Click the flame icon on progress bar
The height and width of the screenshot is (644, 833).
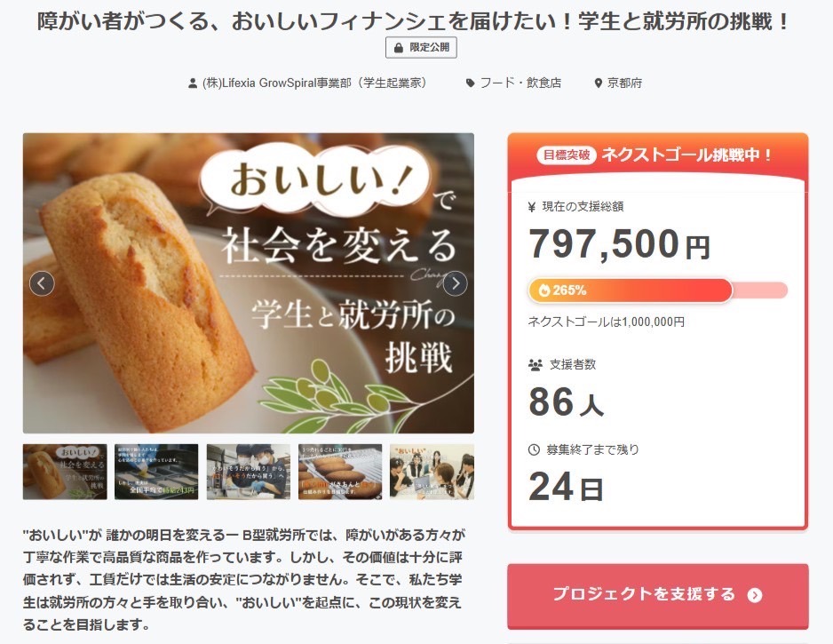coord(544,290)
